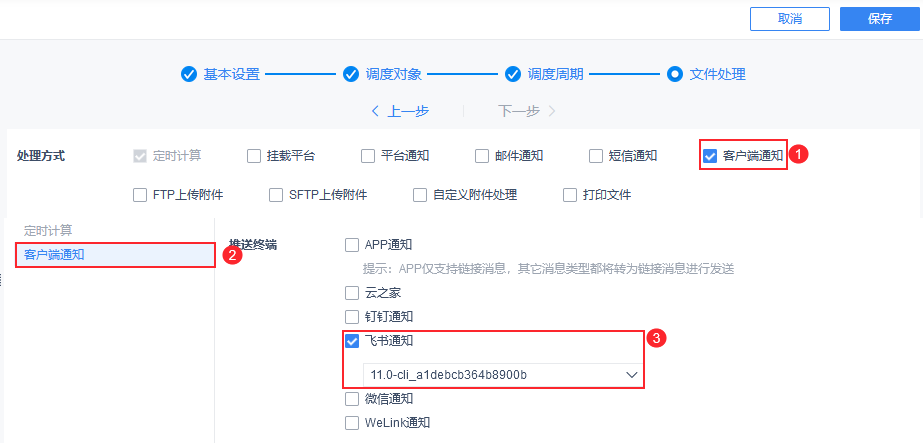Enable the 邮件通知 checkbox

pos(482,156)
